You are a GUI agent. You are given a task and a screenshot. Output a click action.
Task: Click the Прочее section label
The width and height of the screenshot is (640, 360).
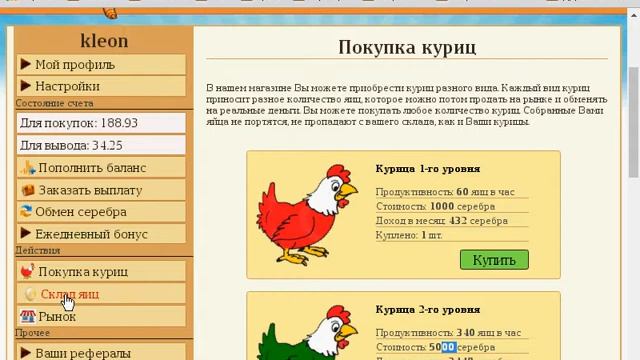click(x=32, y=333)
